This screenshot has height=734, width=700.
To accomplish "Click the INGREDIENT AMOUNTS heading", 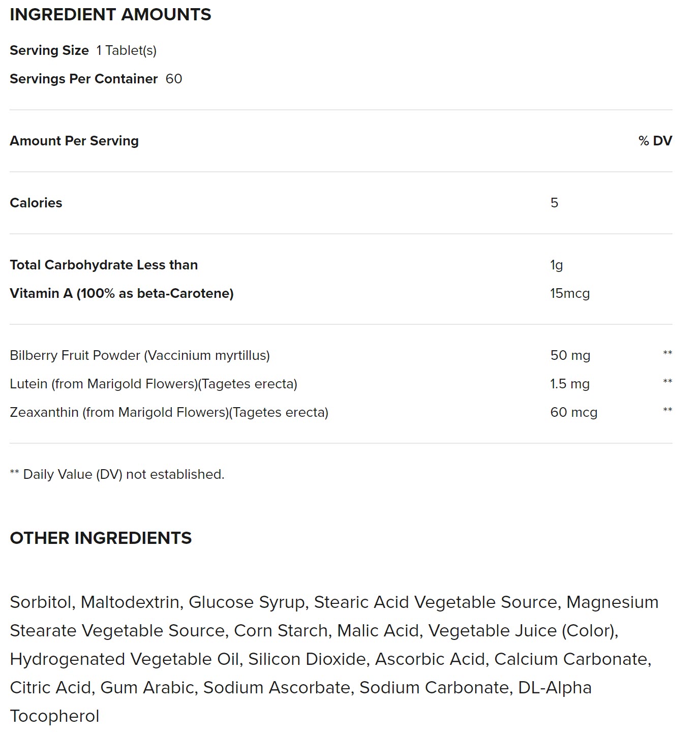I will (x=110, y=15).
